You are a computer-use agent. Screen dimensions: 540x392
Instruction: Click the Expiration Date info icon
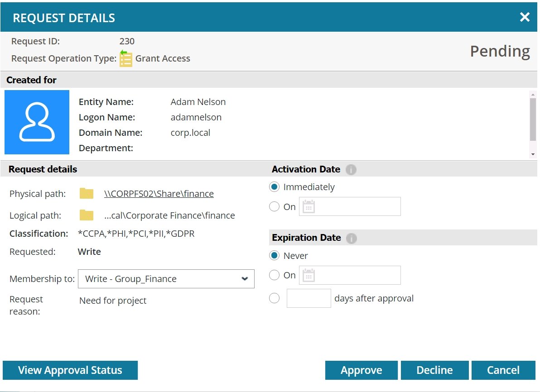[x=352, y=238]
